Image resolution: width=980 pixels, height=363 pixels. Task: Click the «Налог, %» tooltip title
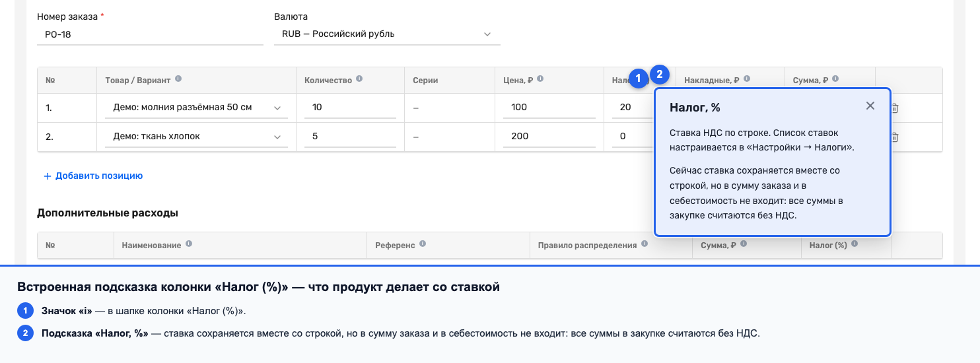pyautogui.click(x=695, y=107)
